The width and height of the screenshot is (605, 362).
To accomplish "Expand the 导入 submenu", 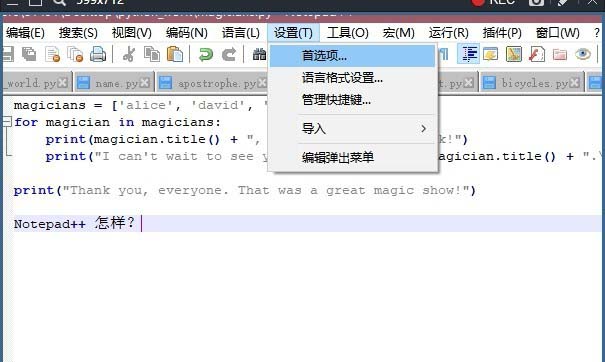I will click(353, 129).
